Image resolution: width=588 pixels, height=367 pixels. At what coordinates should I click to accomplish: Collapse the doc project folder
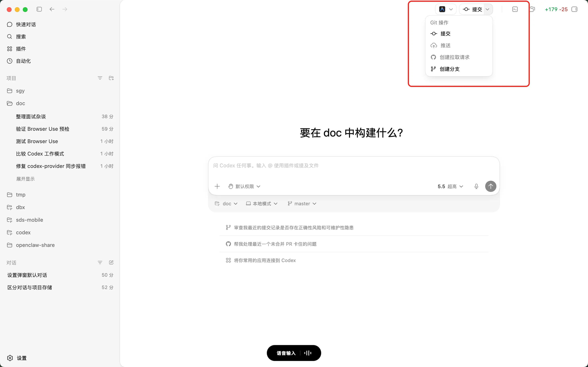point(20,103)
